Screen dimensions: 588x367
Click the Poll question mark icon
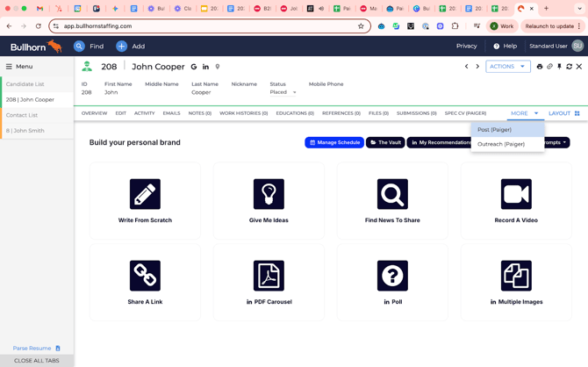392,276
